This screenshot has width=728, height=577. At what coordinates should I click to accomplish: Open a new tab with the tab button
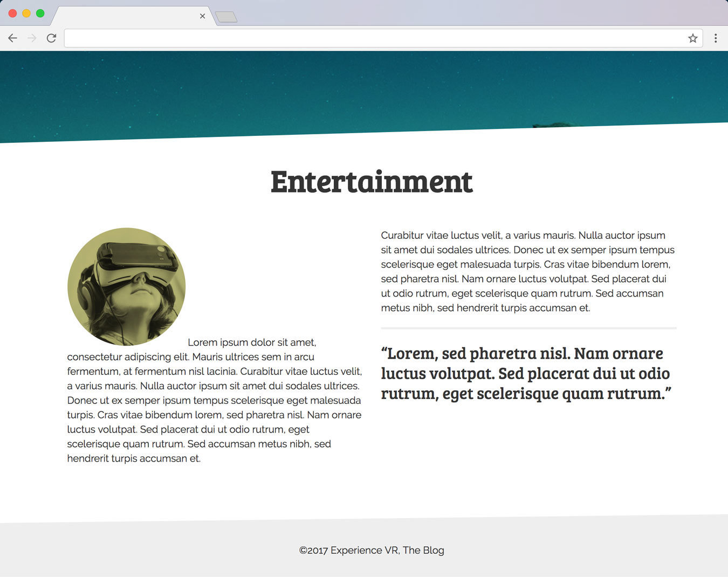tap(226, 17)
